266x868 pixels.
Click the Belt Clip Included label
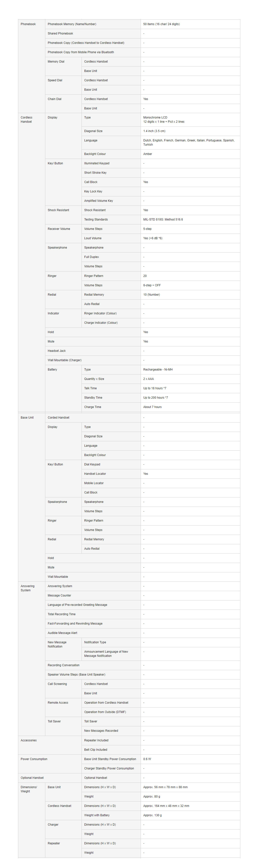coord(96,750)
